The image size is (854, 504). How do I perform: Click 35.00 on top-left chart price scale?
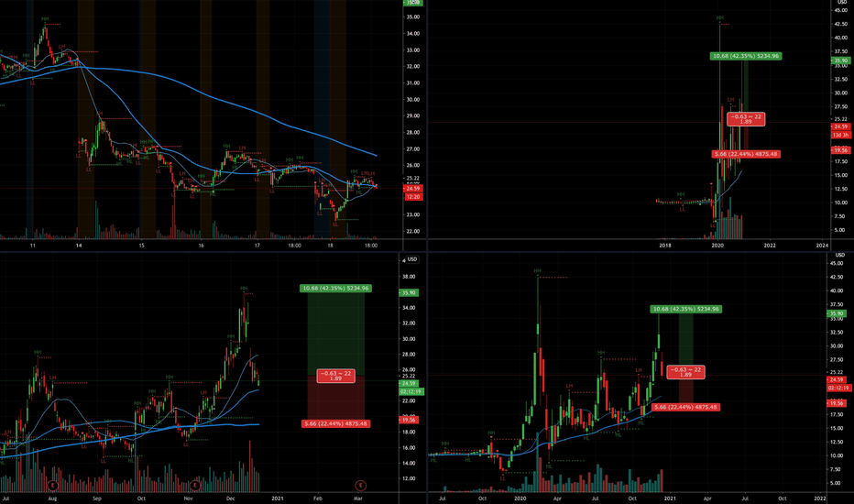click(x=413, y=16)
